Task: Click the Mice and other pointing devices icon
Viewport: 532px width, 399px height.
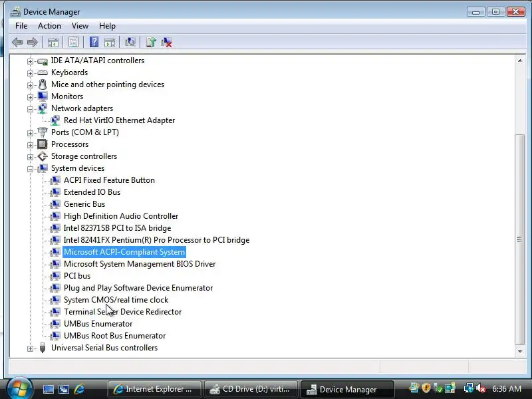Action: [43, 84]
